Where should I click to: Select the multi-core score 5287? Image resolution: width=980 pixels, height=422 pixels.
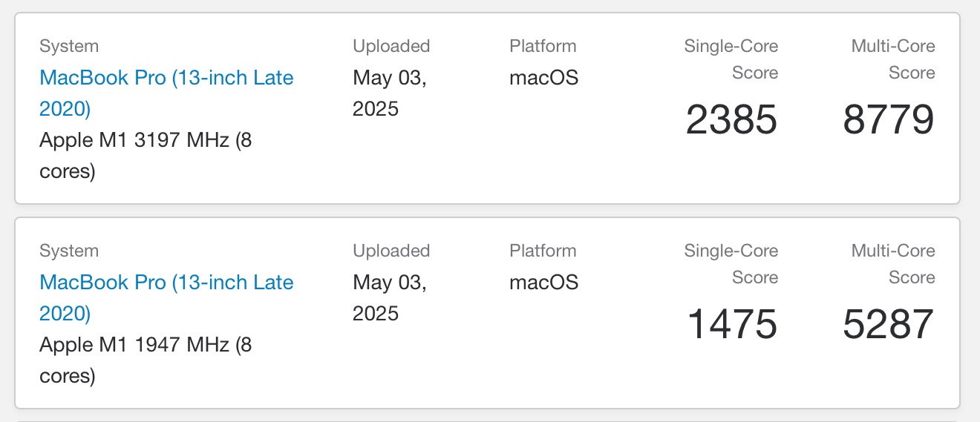click(888, 324)
